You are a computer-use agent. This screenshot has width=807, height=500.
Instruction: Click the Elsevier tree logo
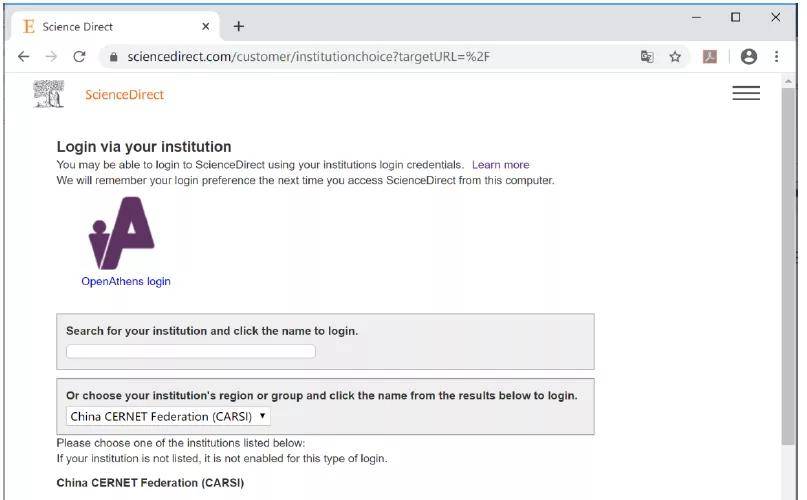tap(49, 94)
